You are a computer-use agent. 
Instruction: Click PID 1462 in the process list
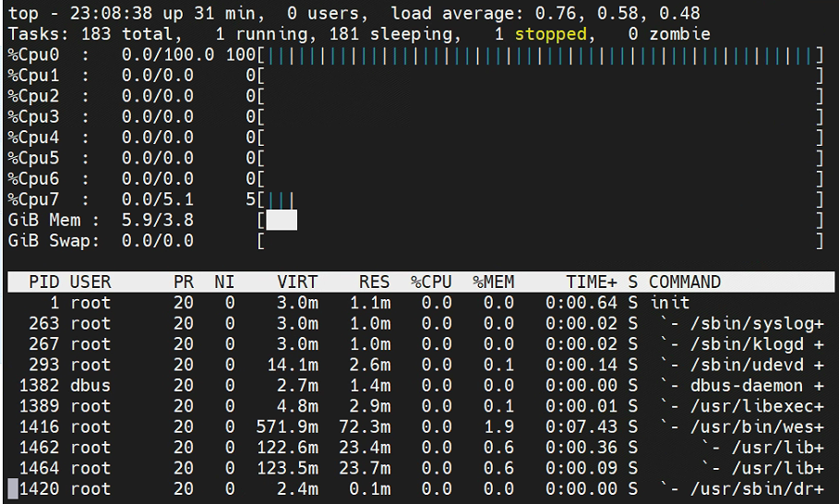pyautogui.click(x=39, y=448)
